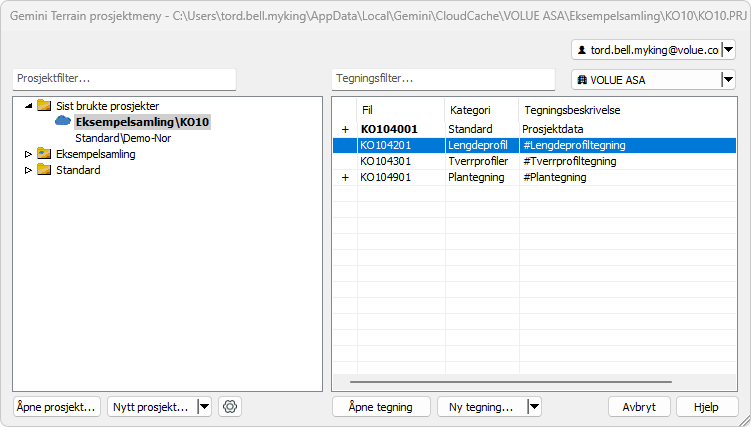Expand the Eksempelsamling tree node
The image size is (751, 427).
(28, 154)
